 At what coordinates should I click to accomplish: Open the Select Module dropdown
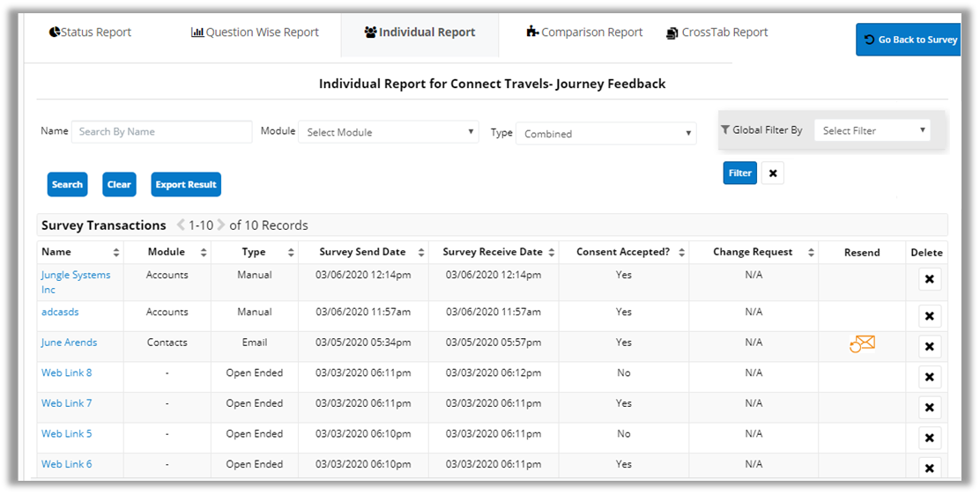(389, 132)
